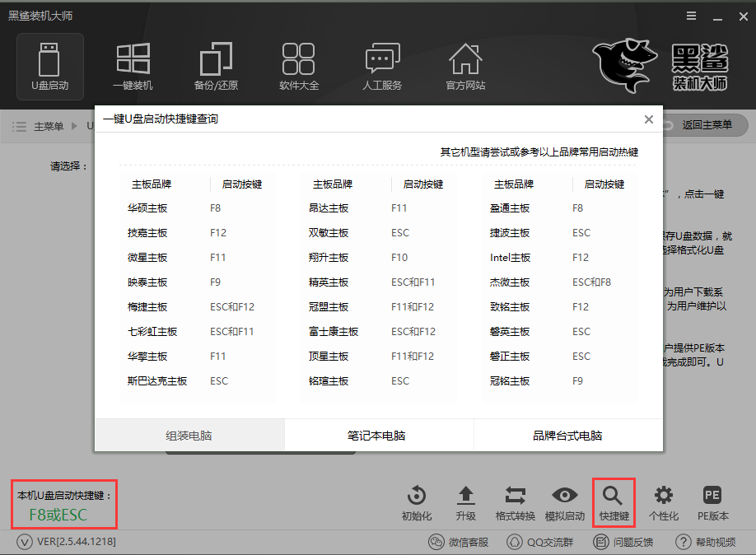Switch to the 笔记本电脑 tab

(378, 434)
